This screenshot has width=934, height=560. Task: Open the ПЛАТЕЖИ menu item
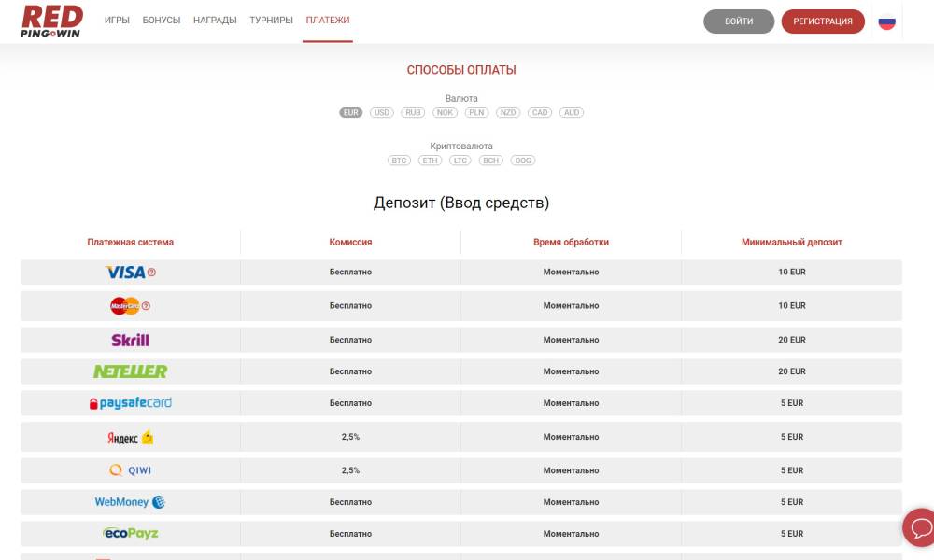(328, 21)
